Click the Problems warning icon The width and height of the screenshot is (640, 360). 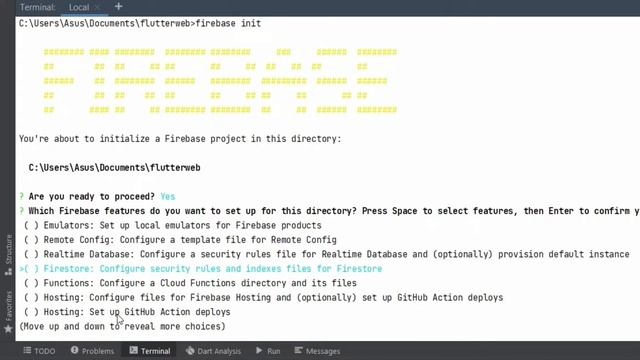74,350
